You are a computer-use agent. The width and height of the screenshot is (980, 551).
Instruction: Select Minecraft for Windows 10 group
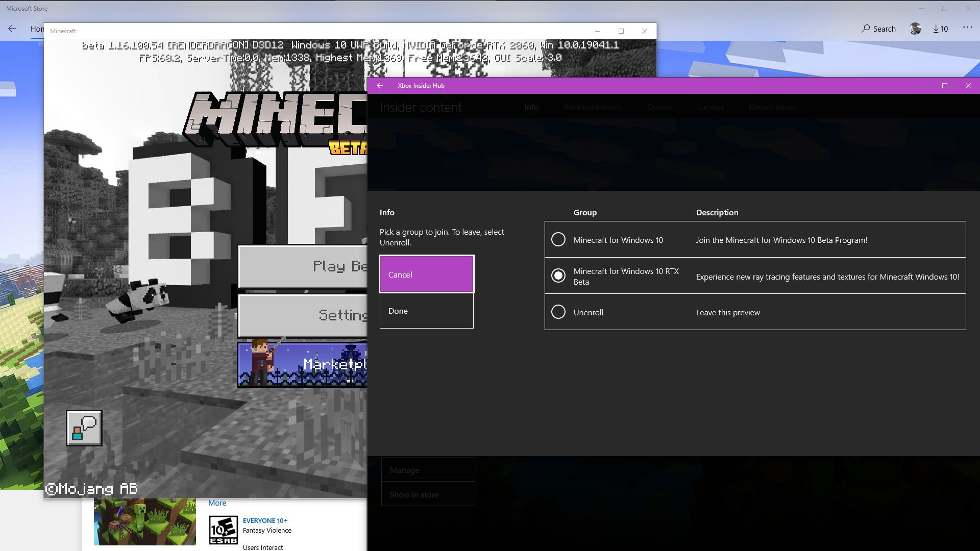coord(558,240)
